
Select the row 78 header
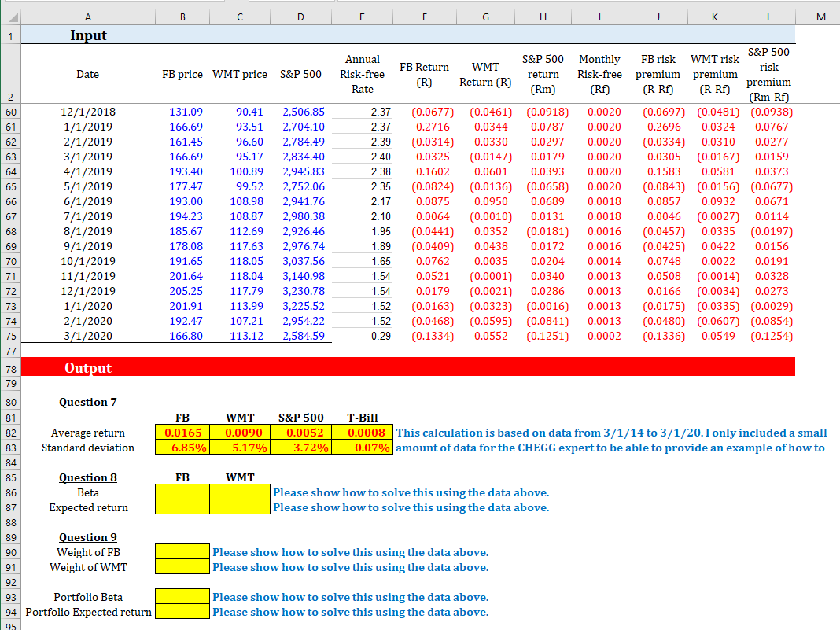9,367
